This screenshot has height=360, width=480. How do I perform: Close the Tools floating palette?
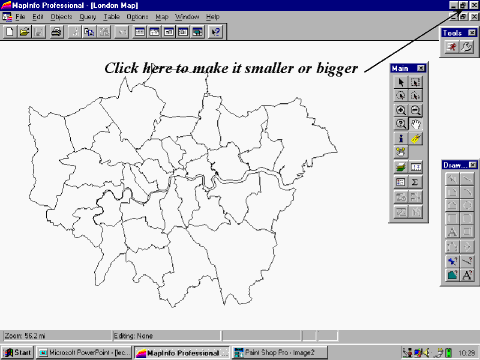(x=472, y=32)
